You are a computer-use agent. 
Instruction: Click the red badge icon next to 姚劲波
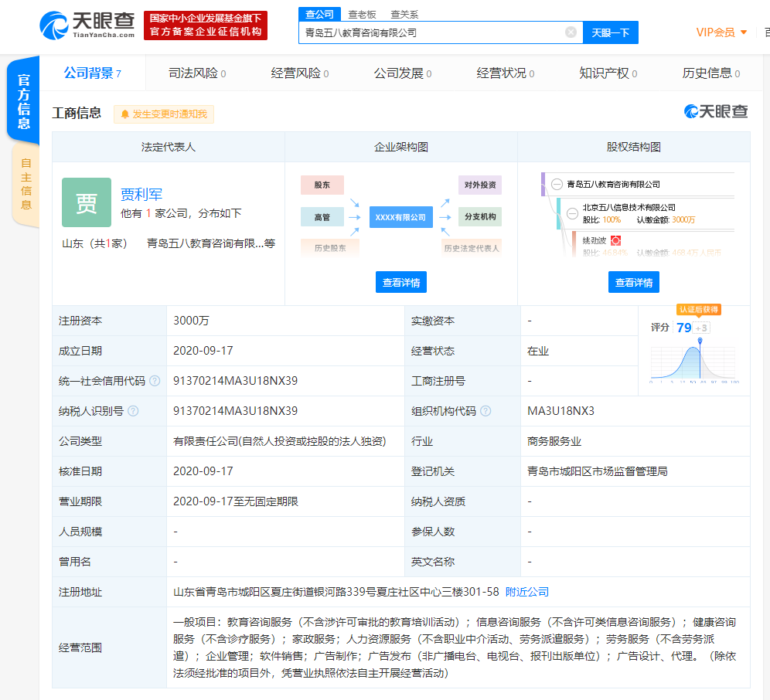click(x=616, y=240)
